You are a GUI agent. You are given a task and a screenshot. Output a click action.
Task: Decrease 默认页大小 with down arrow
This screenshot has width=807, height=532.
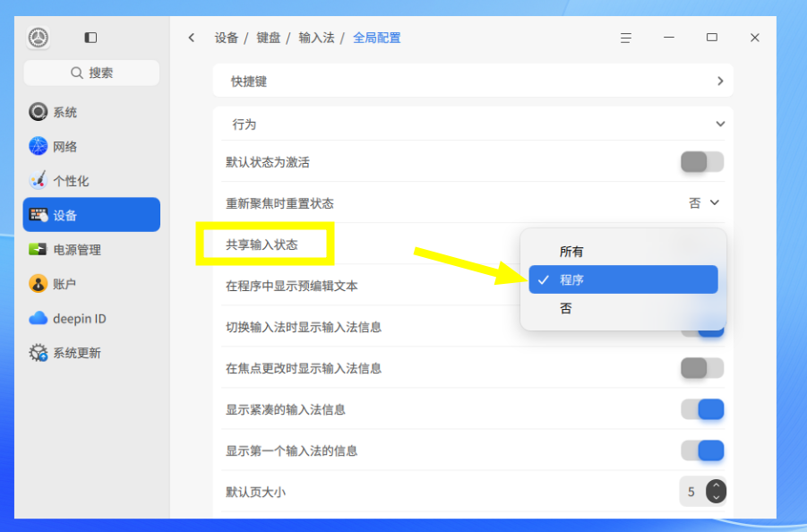click(716, 497)
